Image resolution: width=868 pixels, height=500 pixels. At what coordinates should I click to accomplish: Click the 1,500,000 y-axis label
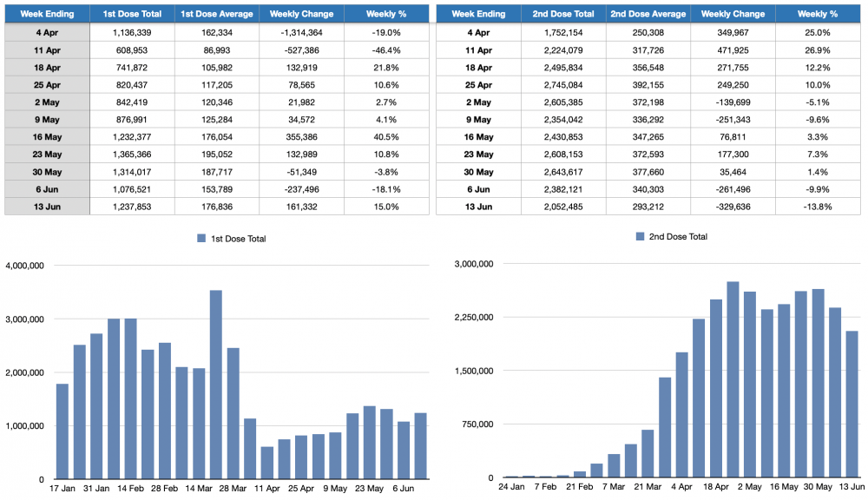click(474, 371)
